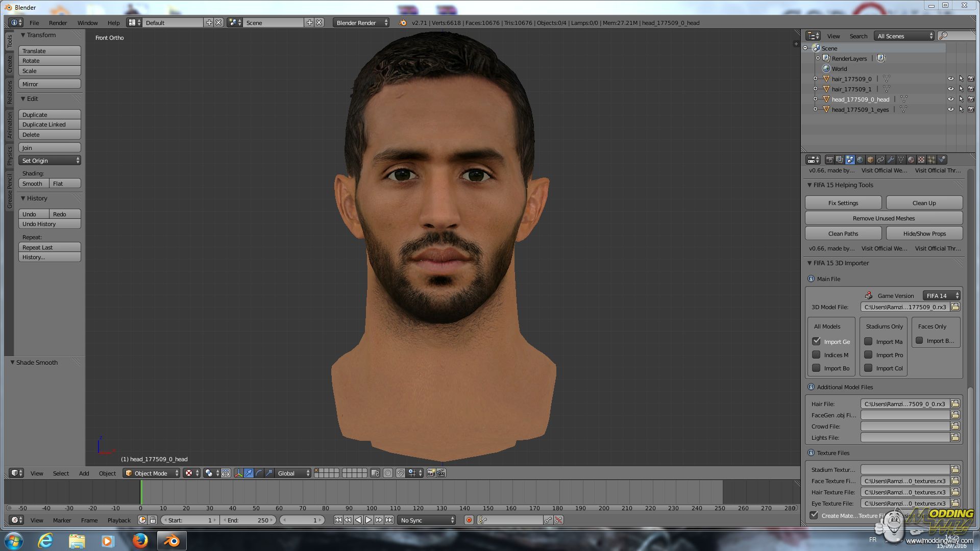Open the Window menu in top bar

(87, 22)
